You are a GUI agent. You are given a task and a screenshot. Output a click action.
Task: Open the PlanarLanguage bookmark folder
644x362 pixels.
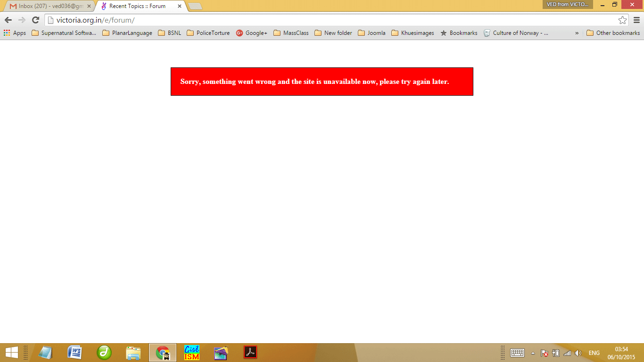point(127,33)
